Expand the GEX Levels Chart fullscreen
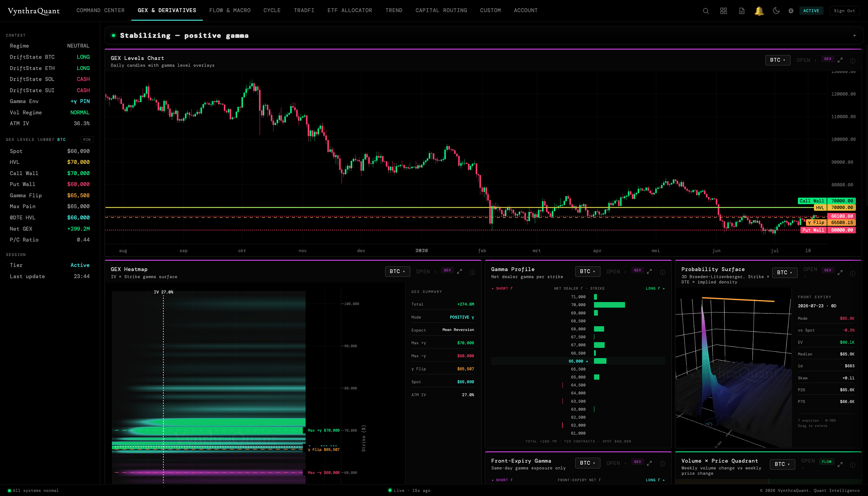Screen dimensions: 868x496 click(x=840, y=60)
